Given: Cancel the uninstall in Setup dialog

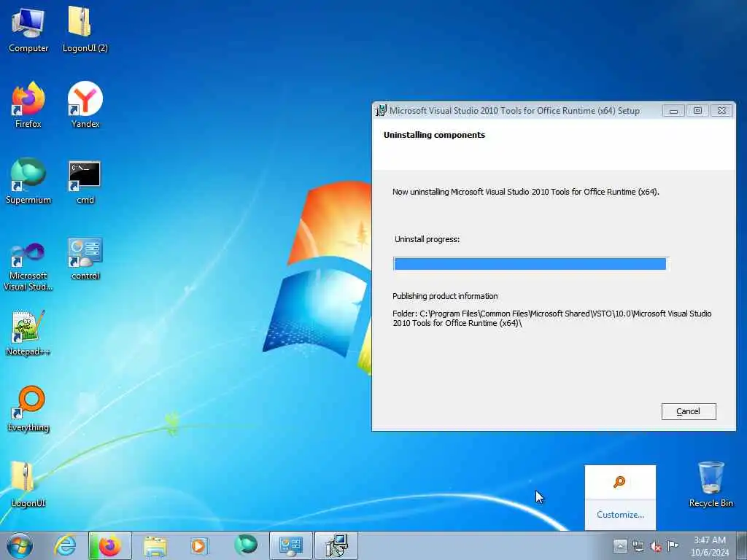Looking at the screenshot, I should (689, 411).
